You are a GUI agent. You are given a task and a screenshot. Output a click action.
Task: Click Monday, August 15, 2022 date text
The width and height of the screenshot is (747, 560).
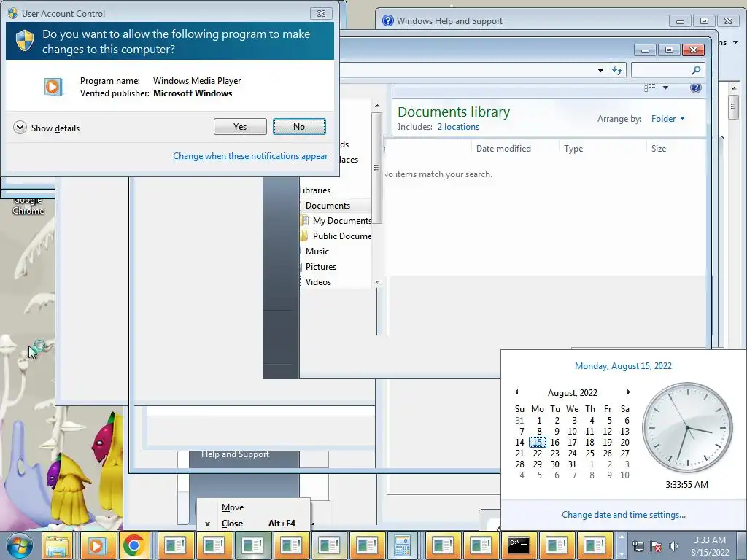(623, 366)
